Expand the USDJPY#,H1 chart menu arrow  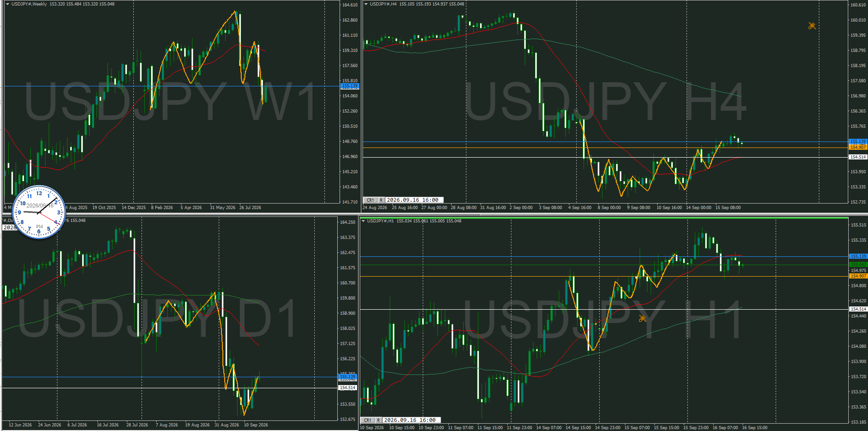pos(363,221)
